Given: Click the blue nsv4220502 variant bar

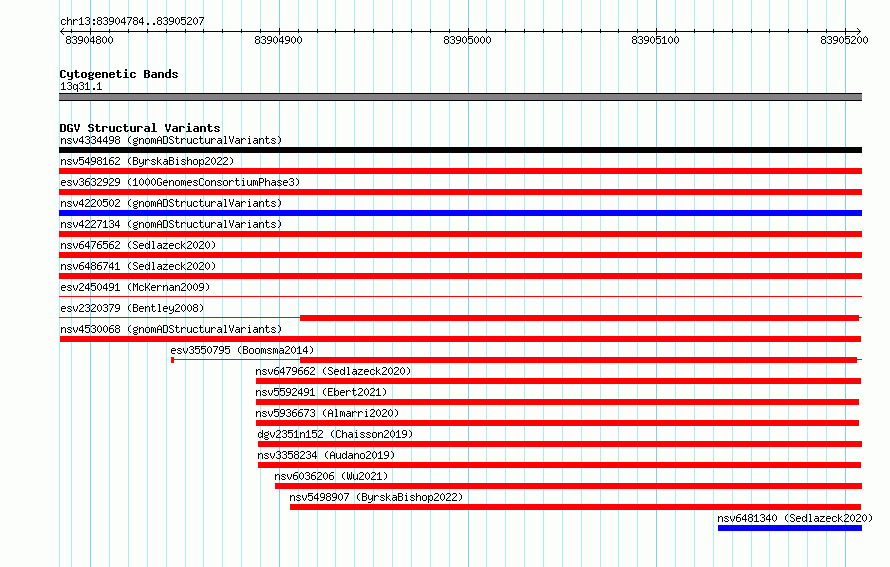Looking at the screenshot, I should [460, 213].
